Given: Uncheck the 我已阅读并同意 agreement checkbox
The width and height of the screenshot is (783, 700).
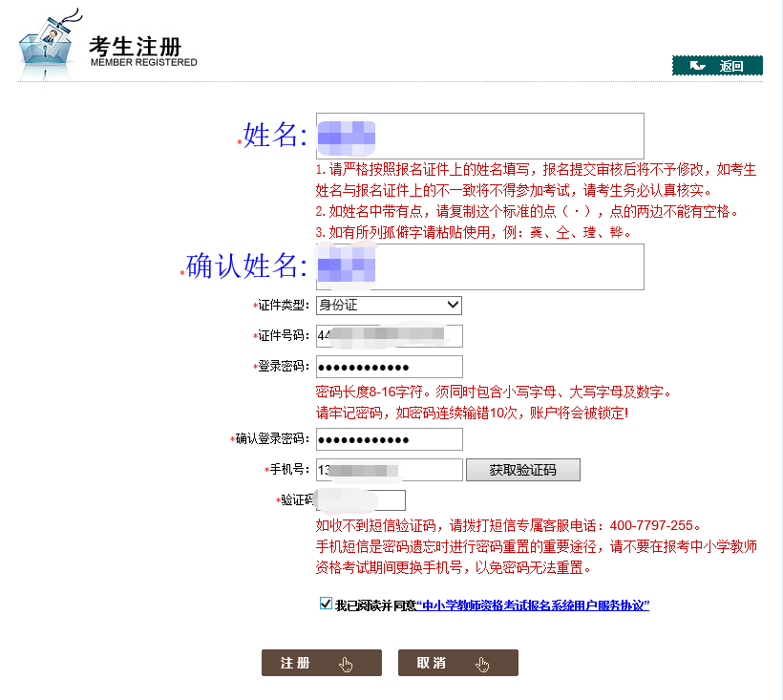Looking at the screenshot, I should 327,605.
